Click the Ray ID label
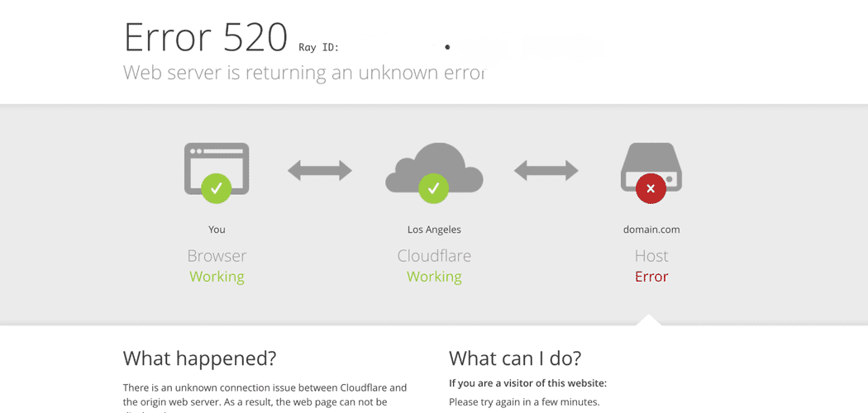The width and height of the screenshot is (868, 413). [318, 47]
